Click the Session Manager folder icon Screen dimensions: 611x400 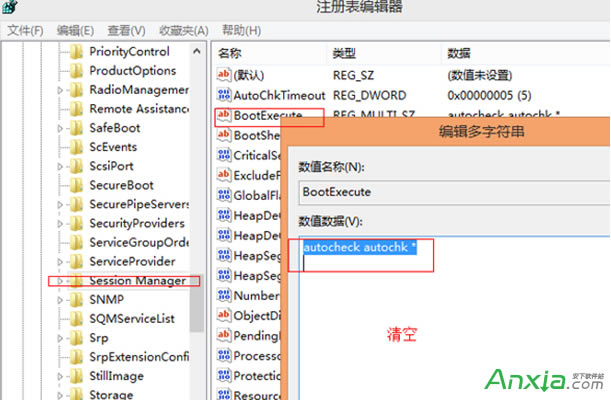(77, 281)
